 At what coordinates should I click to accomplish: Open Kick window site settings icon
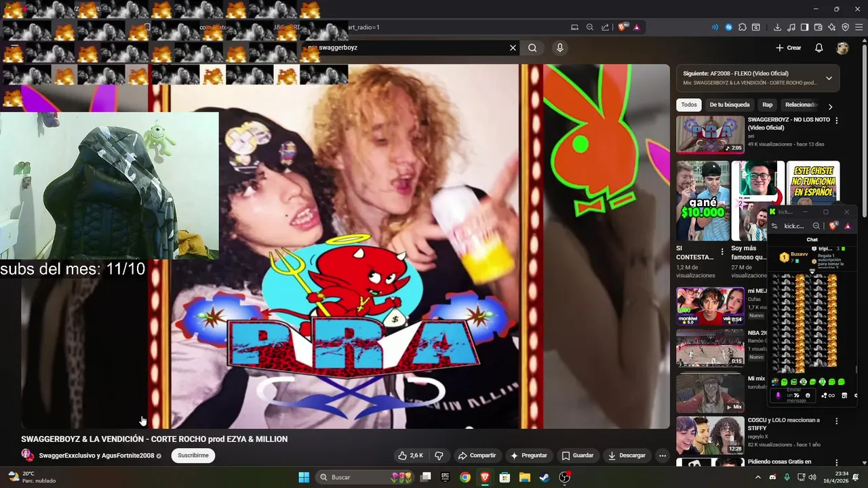pyautogui.click(x=774, y=226)
